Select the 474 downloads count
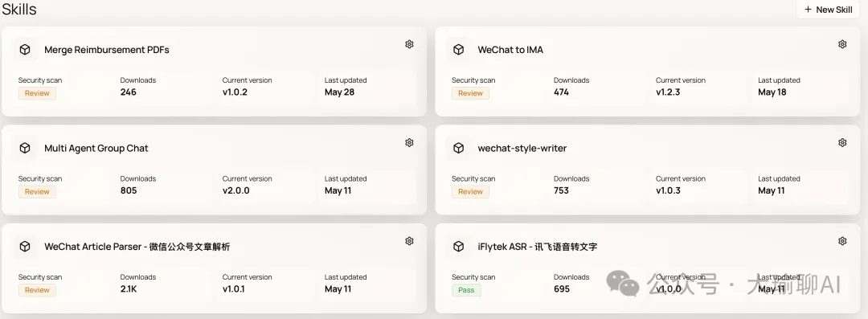Viewport: 868px width, 319px height. 561,92
